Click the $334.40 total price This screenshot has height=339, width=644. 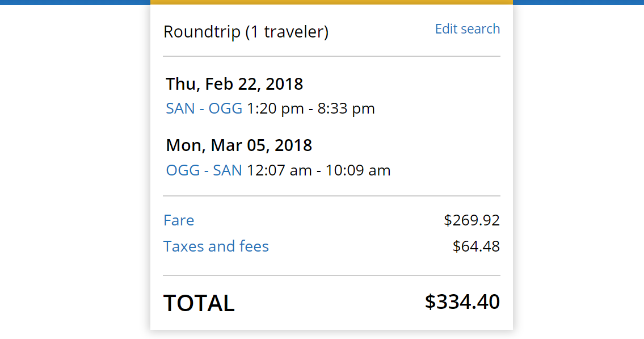tap(462, 302)
